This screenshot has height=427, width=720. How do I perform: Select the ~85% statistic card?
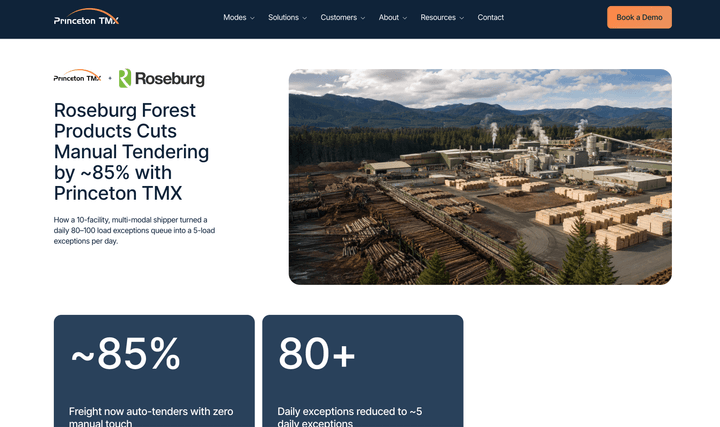pyautogui.click(x=154, y=371)
